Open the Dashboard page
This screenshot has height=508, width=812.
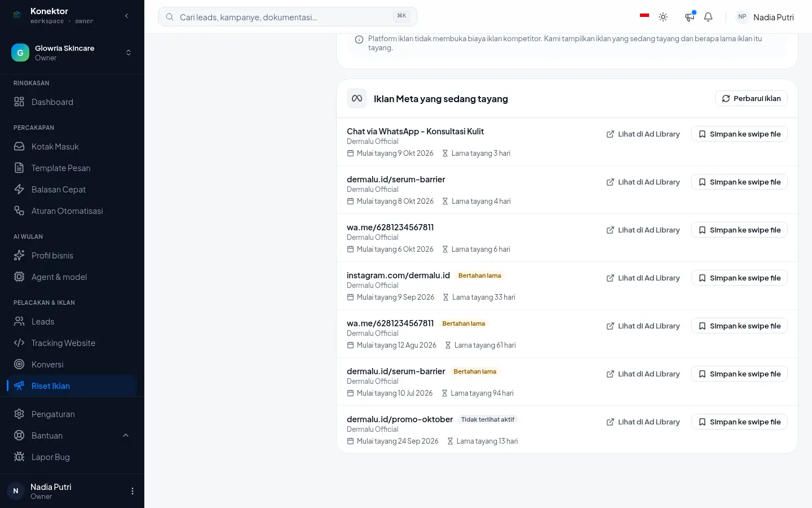click(72, 102)
